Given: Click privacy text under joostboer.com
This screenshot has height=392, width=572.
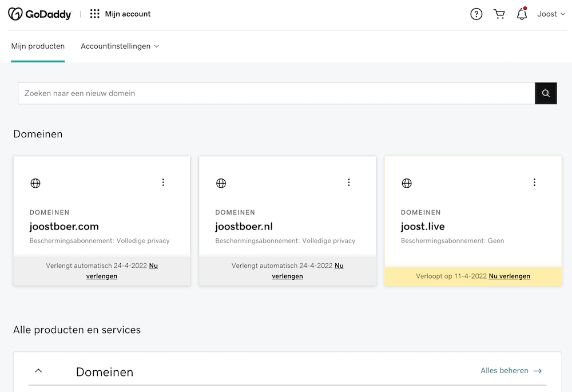Looking at the screenshot, I should point(100,240).
